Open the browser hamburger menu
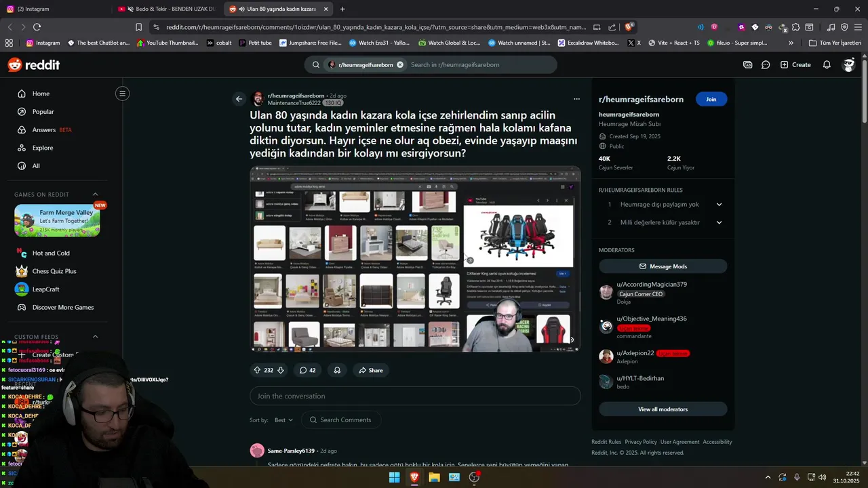Viewport: 868px width, 488px height. 858,27
